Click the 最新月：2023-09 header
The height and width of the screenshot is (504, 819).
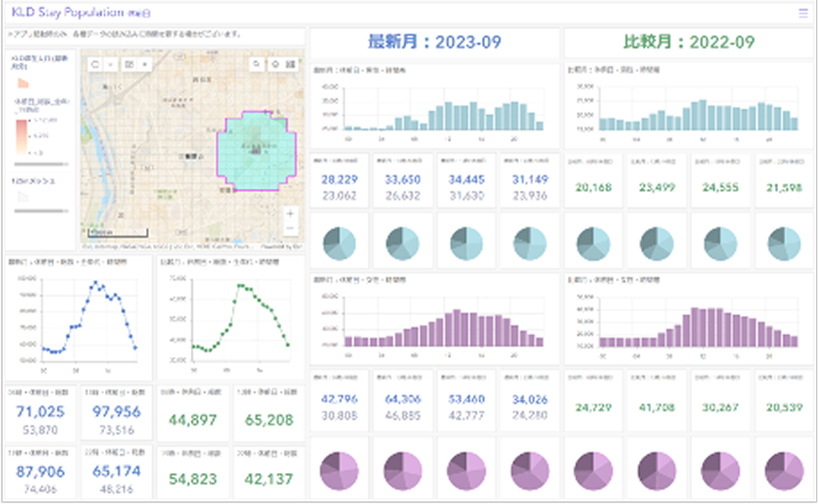pyautogui.click(x=435, y=42)
